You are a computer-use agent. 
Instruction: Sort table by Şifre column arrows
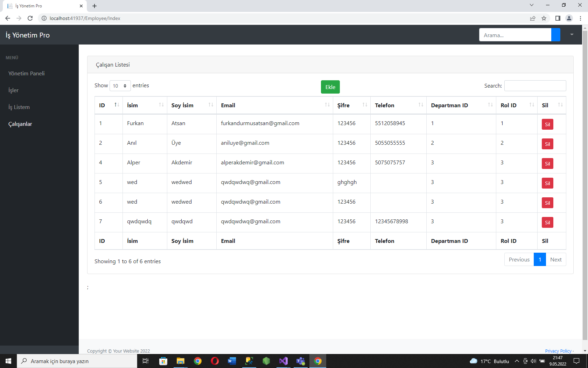(x=365, y=105)
